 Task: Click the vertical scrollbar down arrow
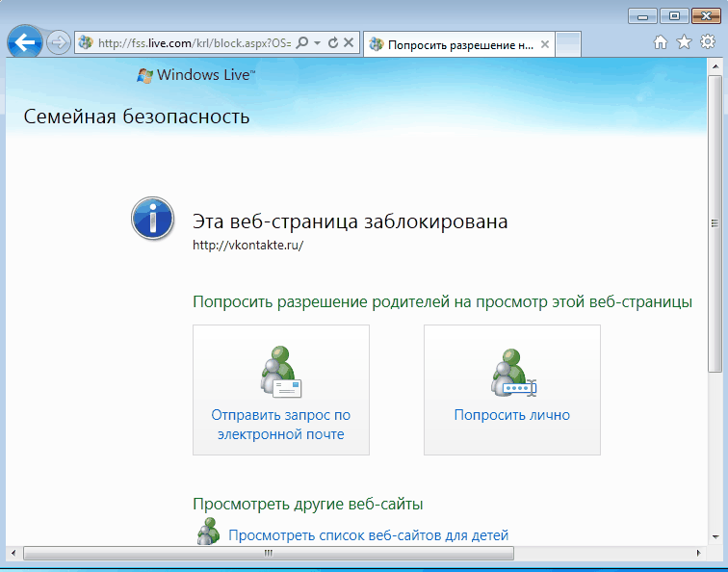[715, 537]
